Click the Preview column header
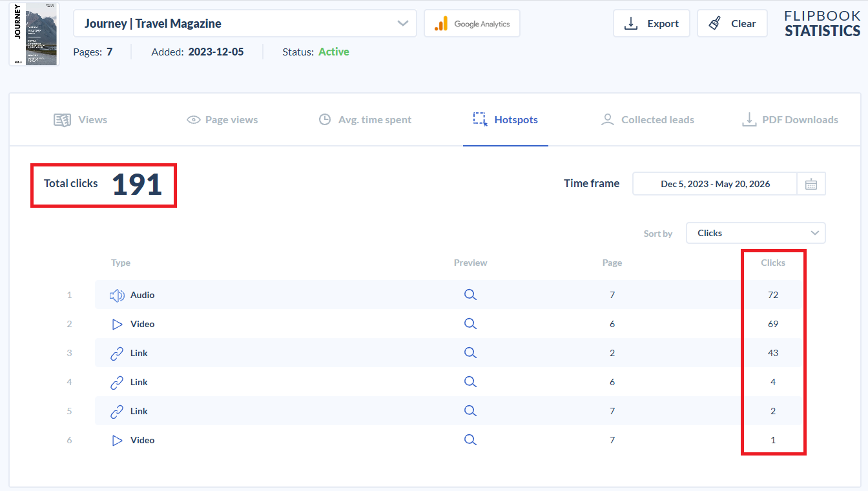This screenshot has width=868, height=491. tap(470, 263)
